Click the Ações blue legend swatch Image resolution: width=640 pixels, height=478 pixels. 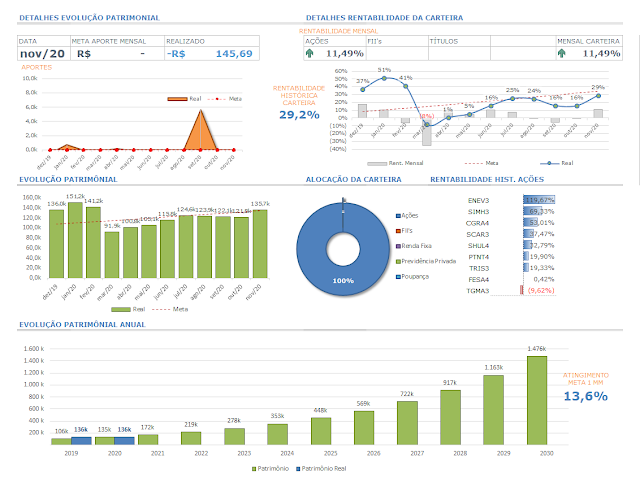(398, 216)
